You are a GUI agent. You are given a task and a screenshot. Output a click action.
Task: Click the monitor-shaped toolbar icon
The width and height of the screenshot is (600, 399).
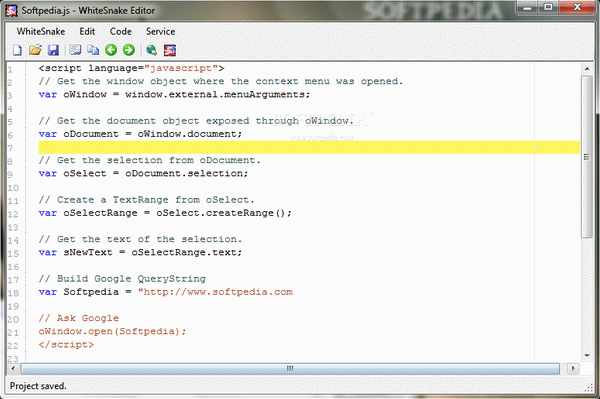click(x=75, y=50)
